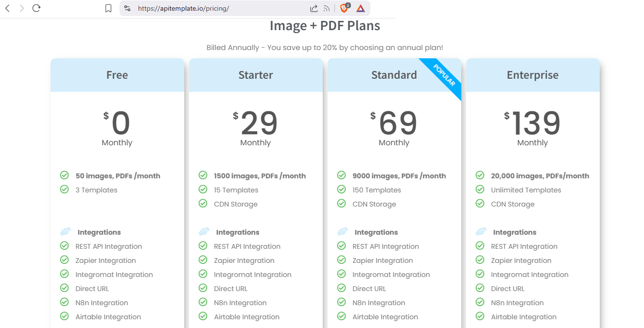Click checkmark beside Free plan's 3 Templates
This screenshot has width=644, height=328.
(x=64, y=190)
